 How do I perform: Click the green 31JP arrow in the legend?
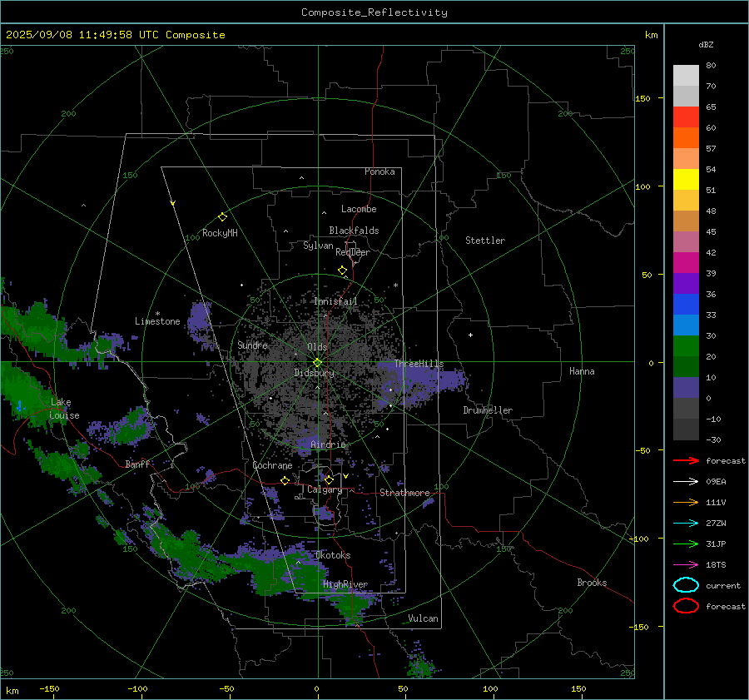[686, 544]
